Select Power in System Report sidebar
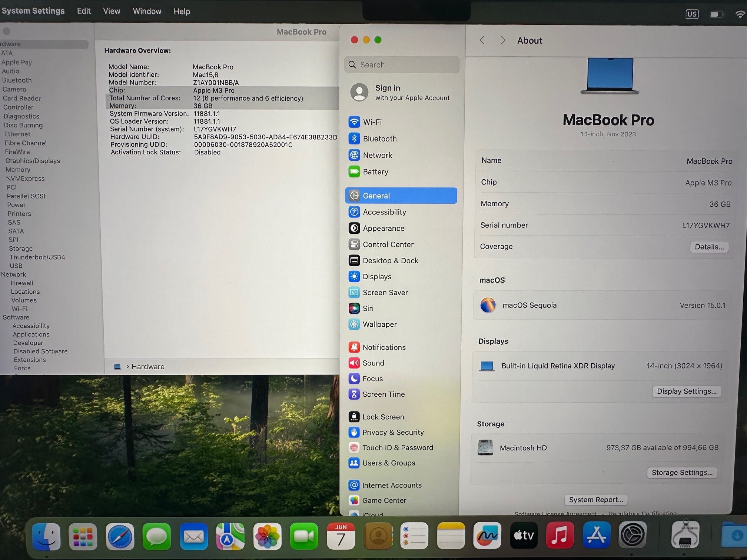The width and height of the screenshot is (747, 560). click(16, 205)
